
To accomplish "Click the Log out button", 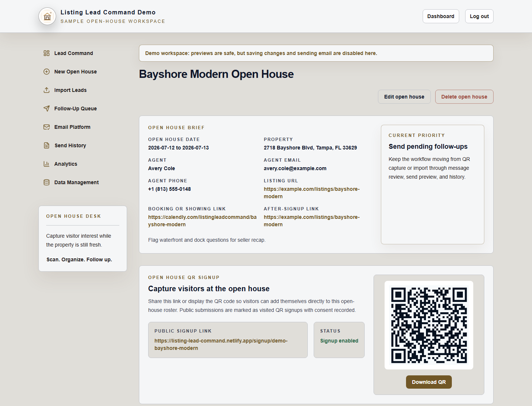I will click(479, 16).
